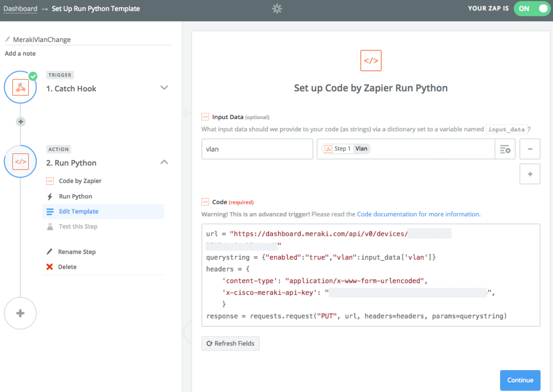Click the Zapier loading asterisk logo
This screenshot has width=553, height=392.
(x=277, y=9)
